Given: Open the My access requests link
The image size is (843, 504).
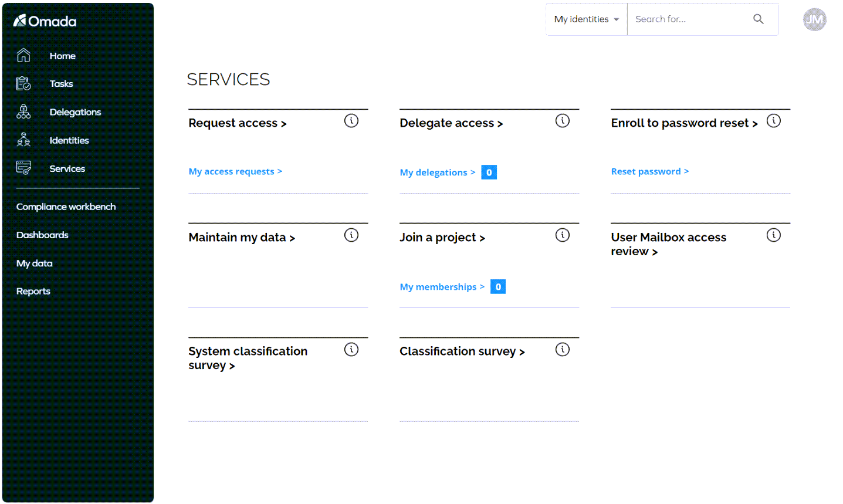Looking at the screenshot, I should 235,171.
